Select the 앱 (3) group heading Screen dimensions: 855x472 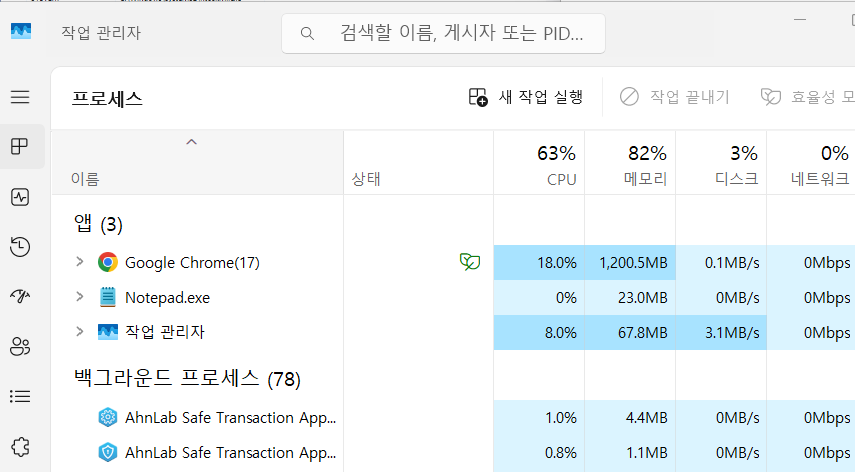98,224
